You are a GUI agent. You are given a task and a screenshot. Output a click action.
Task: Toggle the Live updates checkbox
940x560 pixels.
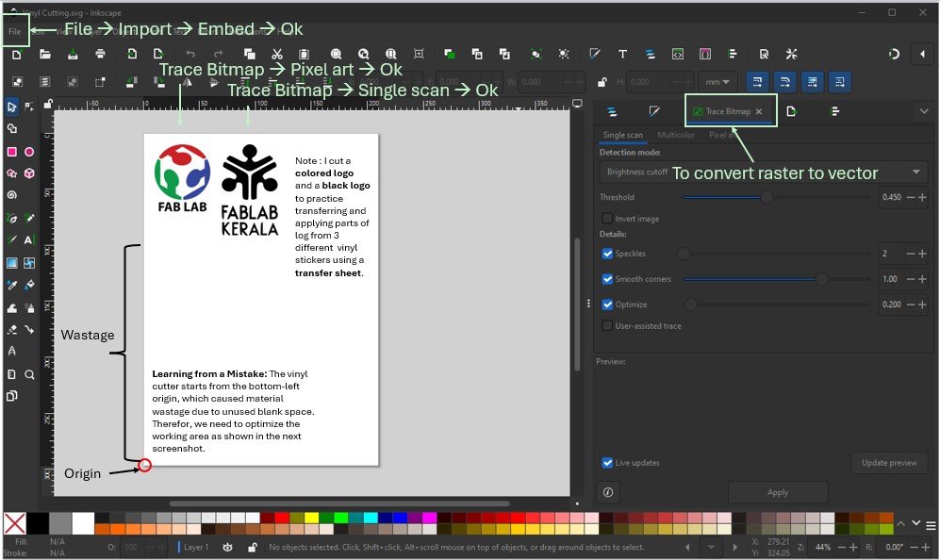(x=607, y=462)
